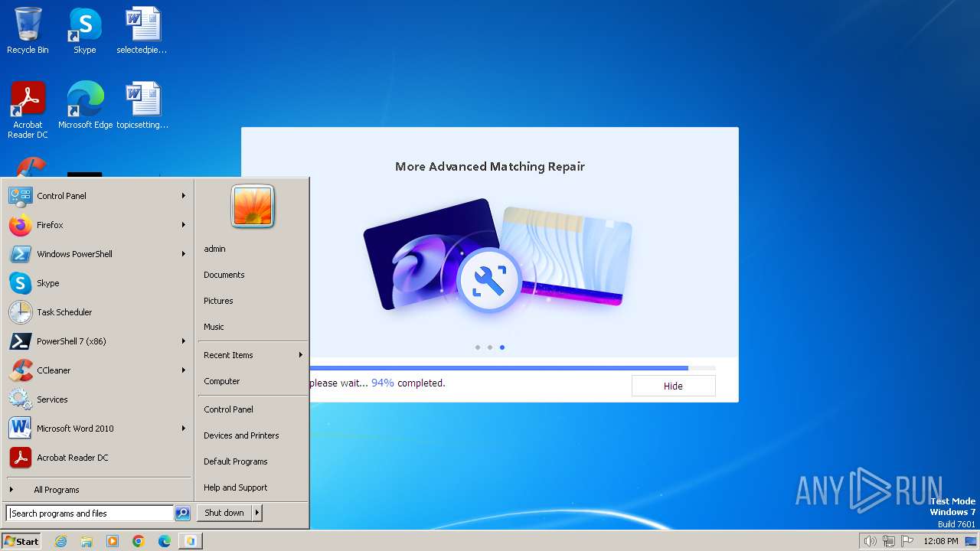The width and height of the screenshot is (980, 551).
Task: Expand the Recent Items submenu
Action: 253,355
